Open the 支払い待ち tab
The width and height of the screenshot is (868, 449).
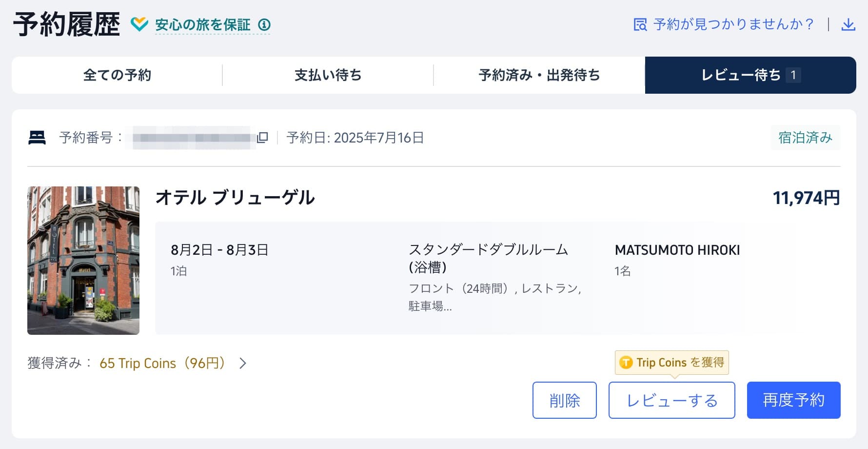328,75
